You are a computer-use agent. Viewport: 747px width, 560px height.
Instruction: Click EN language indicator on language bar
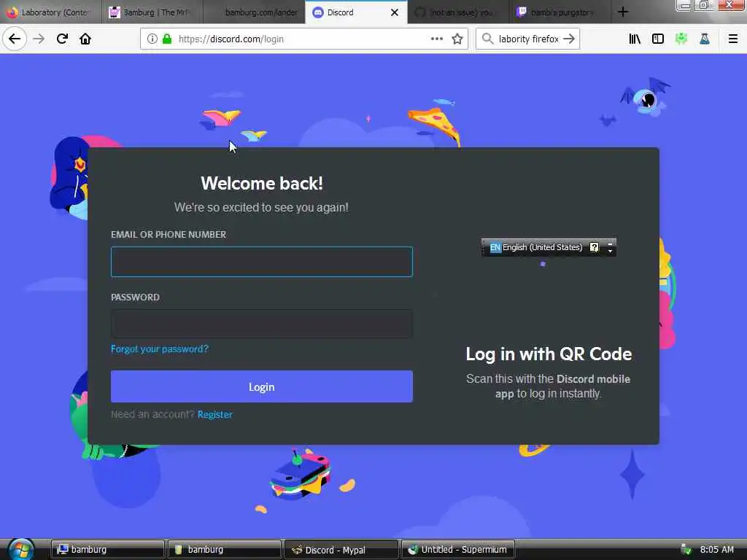[x=495, y=247]
